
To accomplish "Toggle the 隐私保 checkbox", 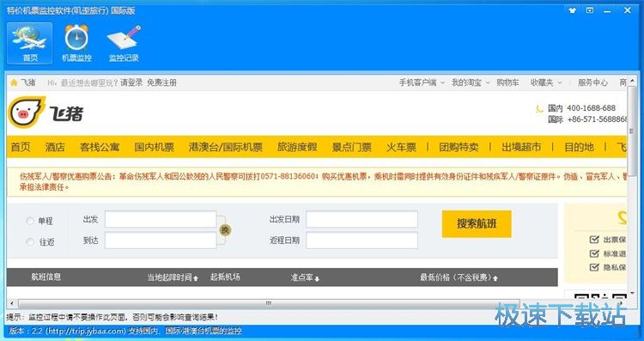I will tap(594, 267).
